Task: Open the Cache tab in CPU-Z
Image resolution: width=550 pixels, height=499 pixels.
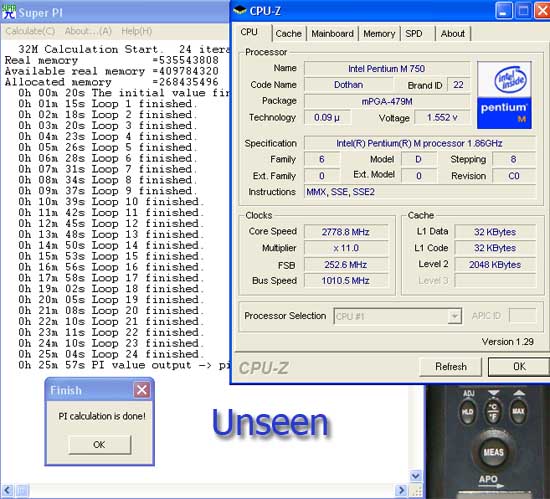Action: (x=288, y=34)
